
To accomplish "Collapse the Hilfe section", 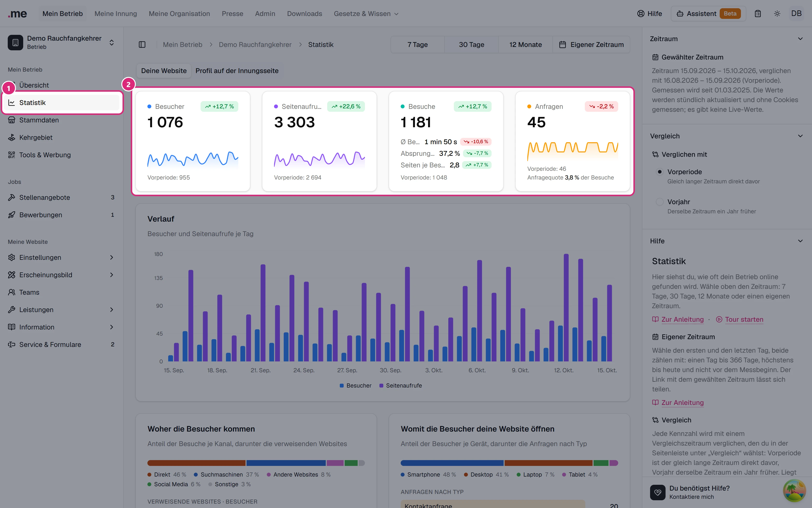I will [x=800, y=241].
